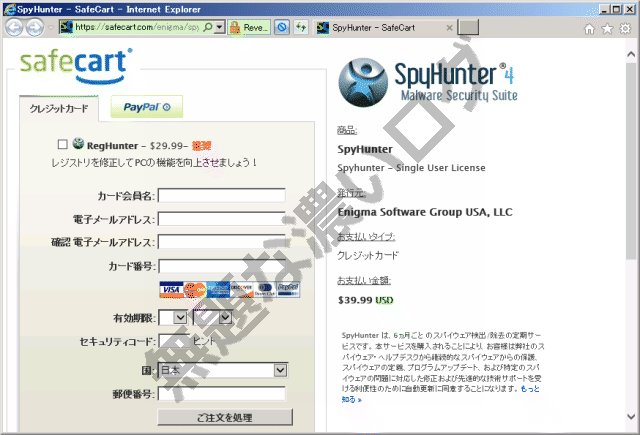Click the compatibility view icon

(282, 27)
